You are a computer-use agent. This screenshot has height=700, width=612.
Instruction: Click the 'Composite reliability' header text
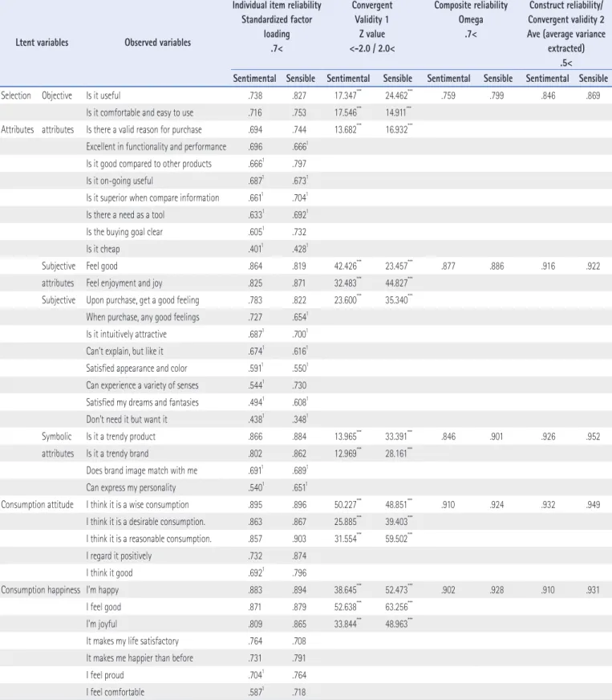coord(471,6)
